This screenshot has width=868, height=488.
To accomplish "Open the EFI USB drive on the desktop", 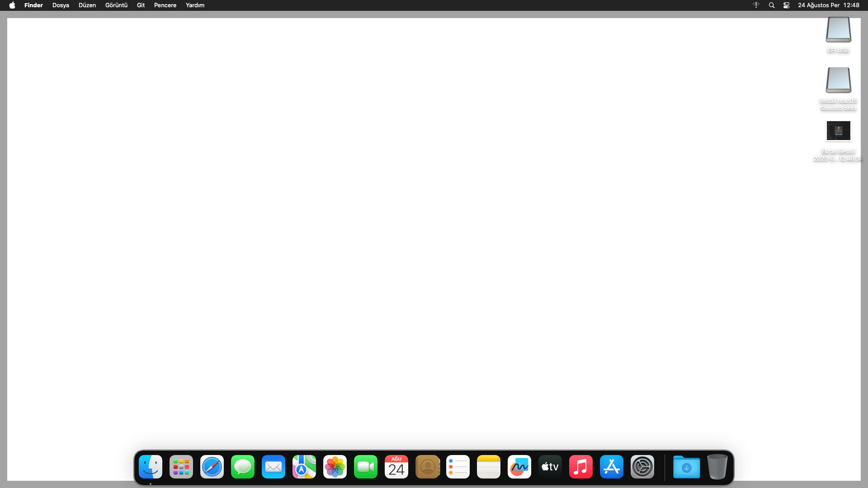I will click(x=838, y=30).
